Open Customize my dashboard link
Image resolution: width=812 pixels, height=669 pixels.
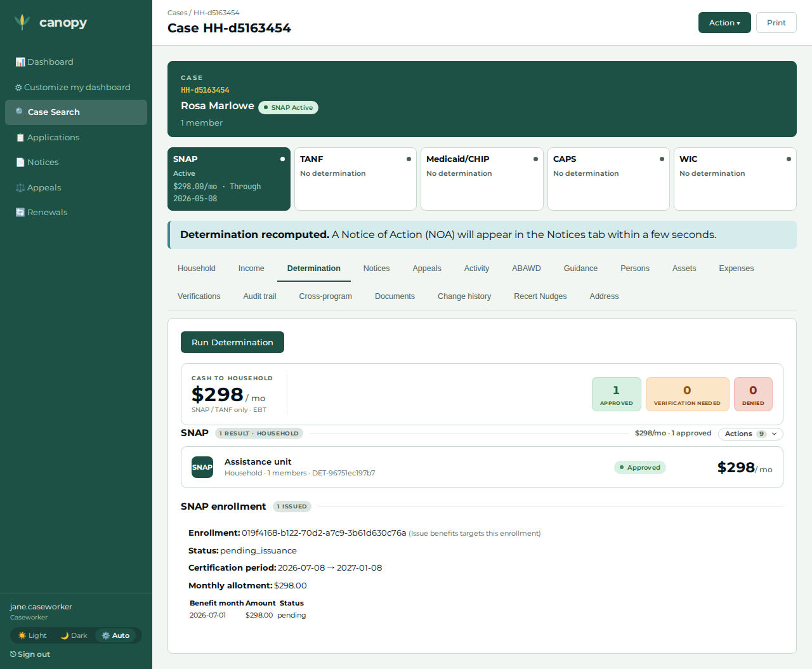[76, 88]
